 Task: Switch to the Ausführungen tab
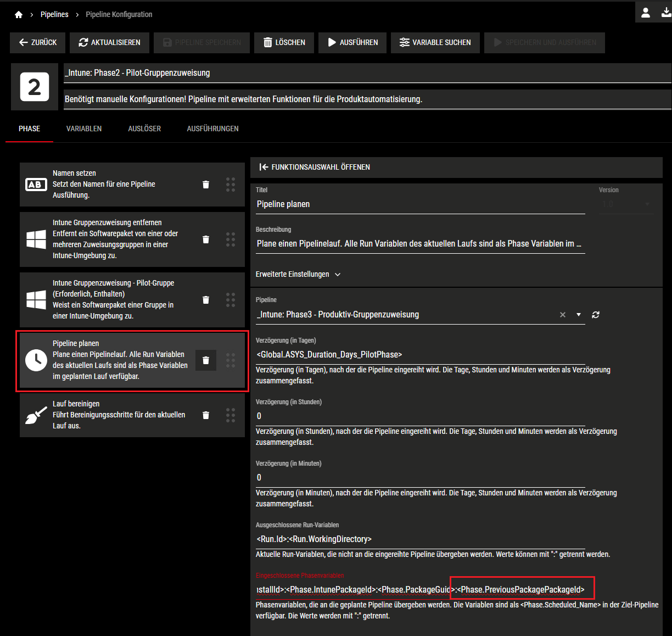212,129
